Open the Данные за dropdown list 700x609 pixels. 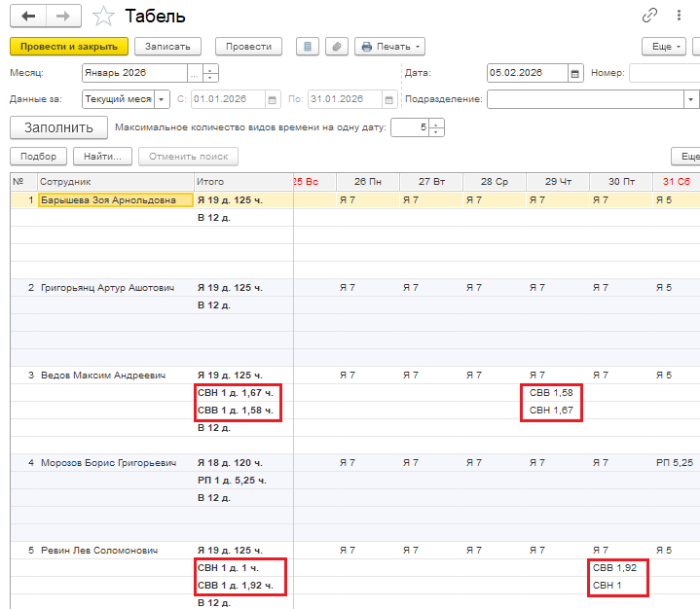[162, 99]
